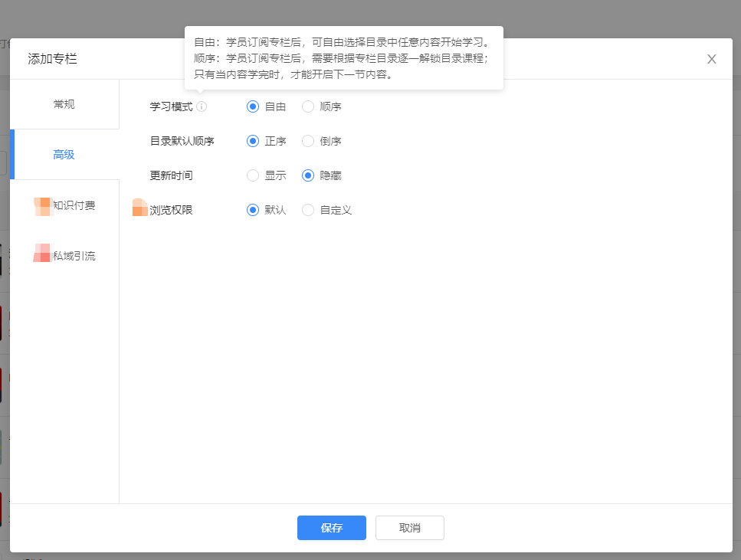Viewport: 741px width, 560px height.
Task: Click the orange badge icon on 知识付费
Action: click(42, 206)
